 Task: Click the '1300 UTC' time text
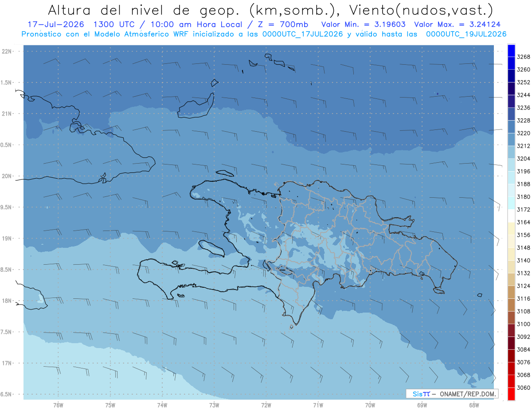115,24
